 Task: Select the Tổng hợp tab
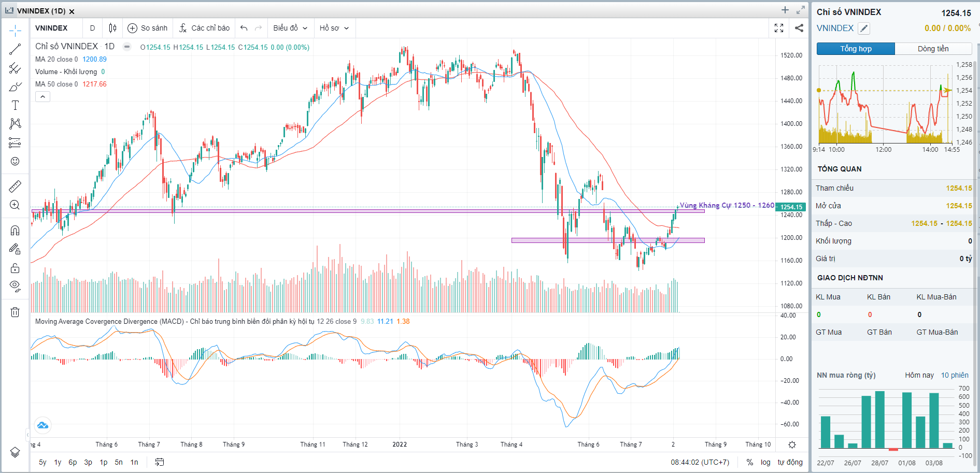point(856,49)
